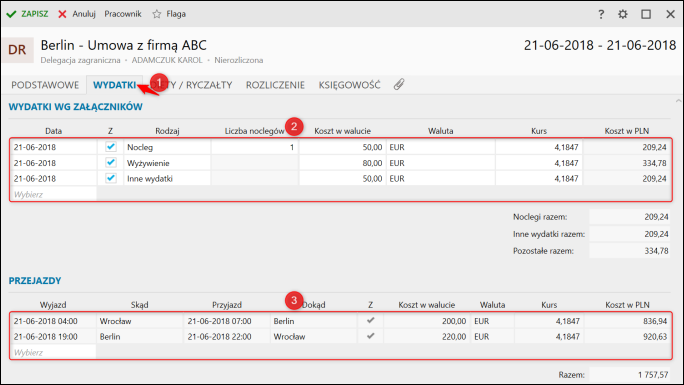Go to the ROZLICZENIE tab

tap(275, 85)
